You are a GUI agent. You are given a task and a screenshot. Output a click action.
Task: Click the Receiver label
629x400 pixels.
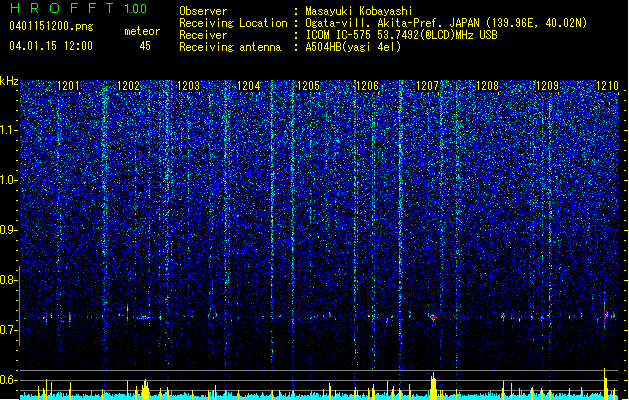click(203, 35)
